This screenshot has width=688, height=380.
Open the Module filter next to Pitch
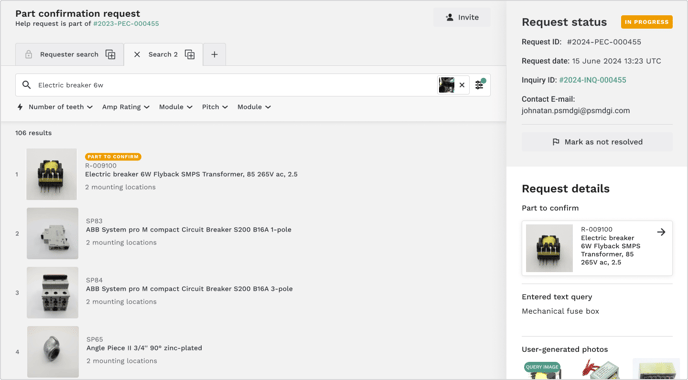(x=254, y=107)
